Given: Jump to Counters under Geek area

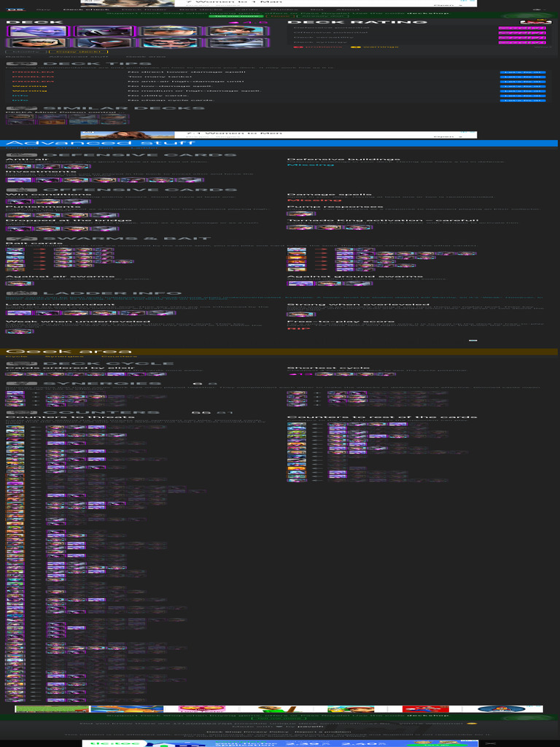Looking at the screenshot, I should tap(119, 356).
